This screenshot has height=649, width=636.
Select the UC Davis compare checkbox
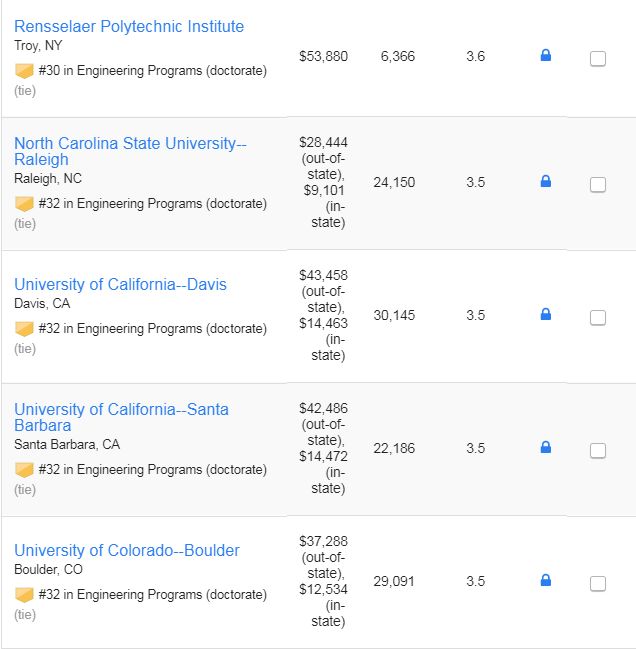(x=598, y=317)
